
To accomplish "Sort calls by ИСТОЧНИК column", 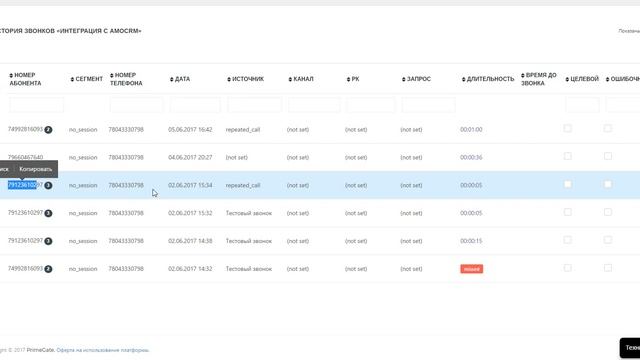I will [x=246, y=79].
